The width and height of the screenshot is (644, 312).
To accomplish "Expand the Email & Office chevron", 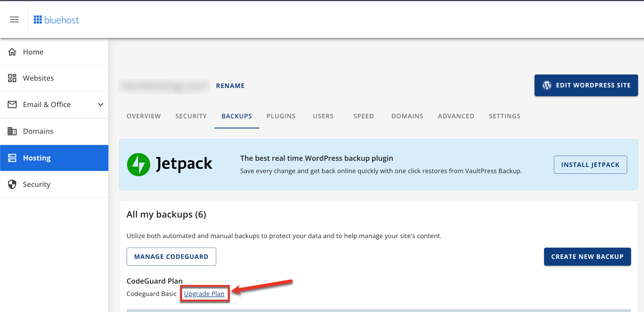I will (100, 105).
